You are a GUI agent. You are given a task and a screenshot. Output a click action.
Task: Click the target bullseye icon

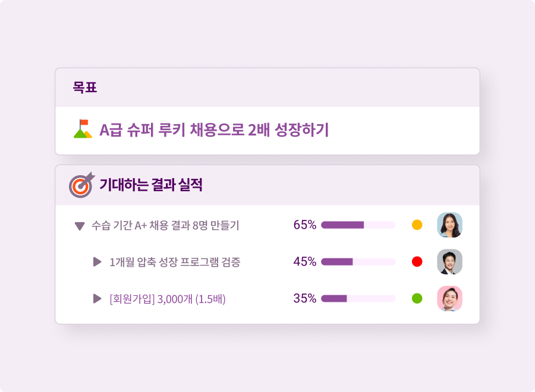coord(81,185)
